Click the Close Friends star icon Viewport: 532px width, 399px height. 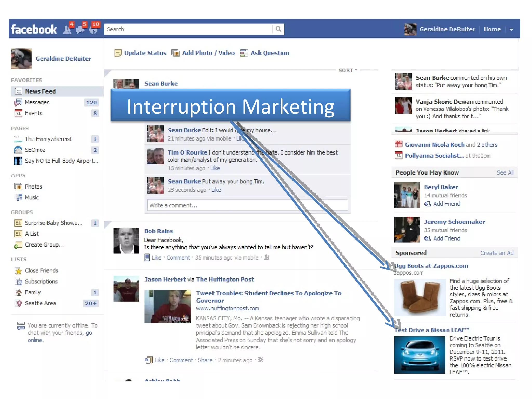point(18,271)
